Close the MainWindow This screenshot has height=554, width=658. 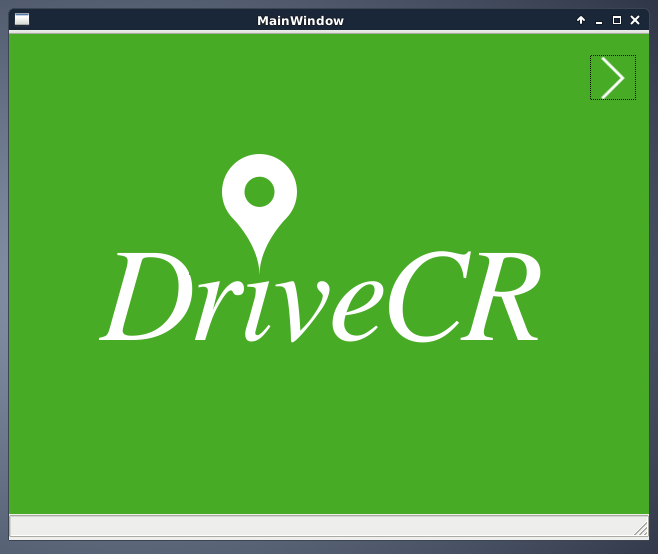tap(635, 20)
